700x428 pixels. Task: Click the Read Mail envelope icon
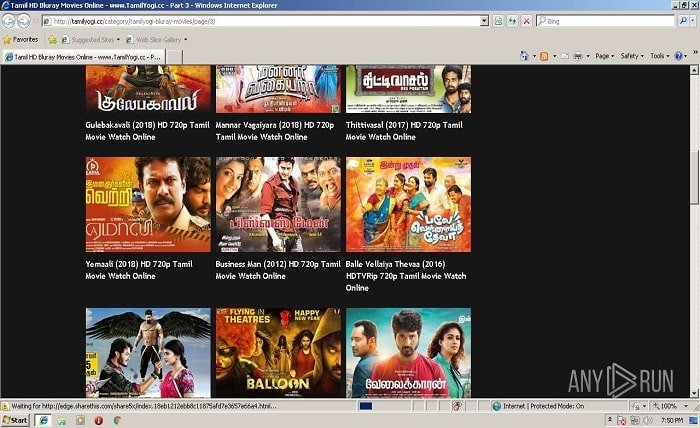565,56
